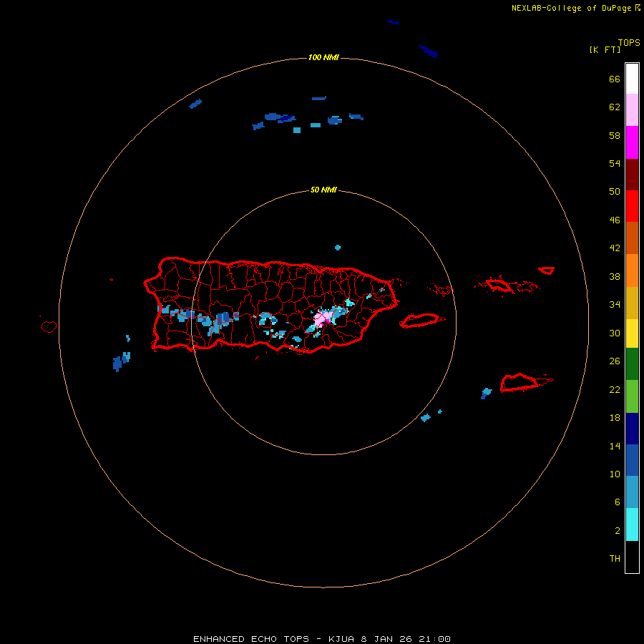Click the "[K FT]" units label

(605, 49)
